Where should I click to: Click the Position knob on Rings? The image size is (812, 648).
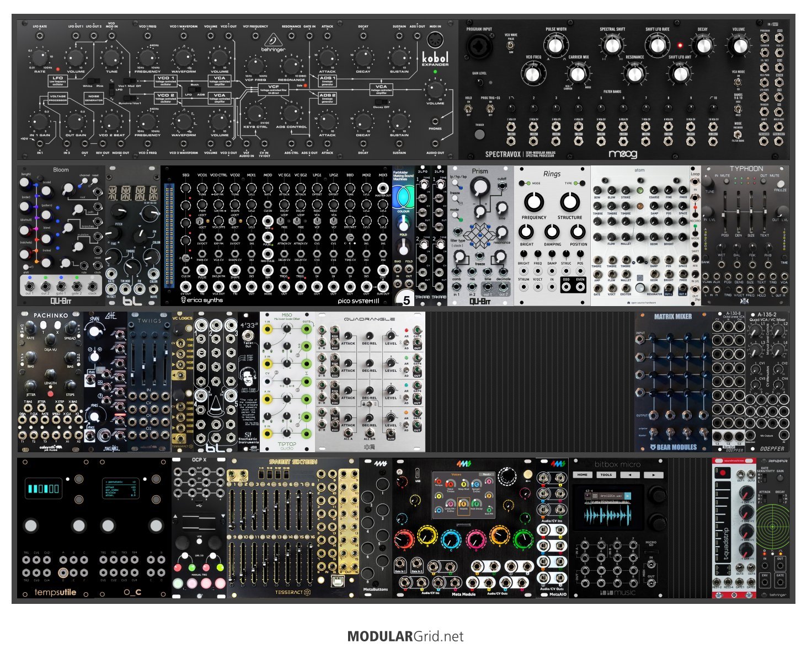click(578, 232)
